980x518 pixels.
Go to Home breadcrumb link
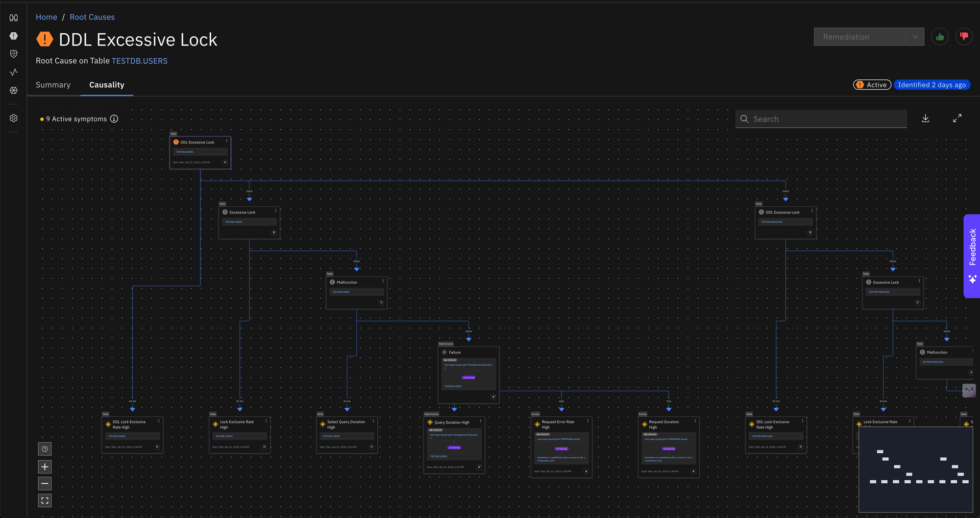47,17
